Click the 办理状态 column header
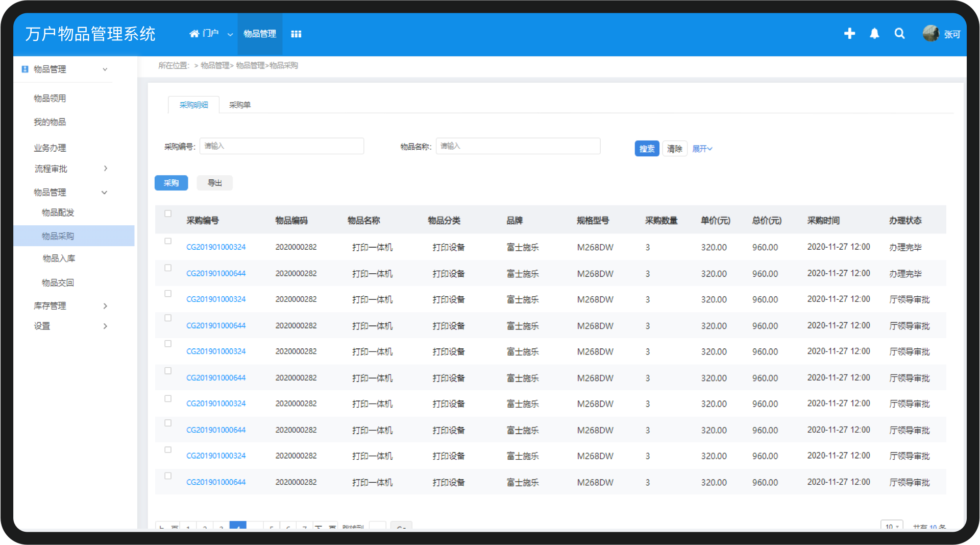980x545 pixels. click(905, 221)
